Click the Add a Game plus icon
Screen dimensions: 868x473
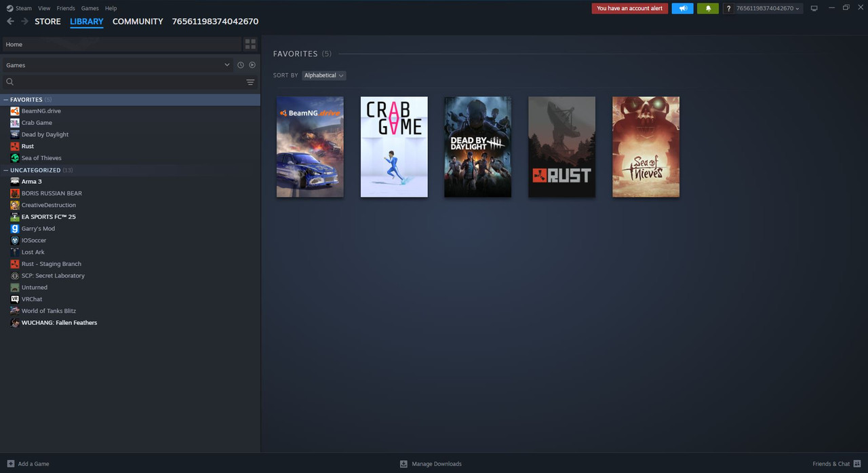[x=10, y=463]
